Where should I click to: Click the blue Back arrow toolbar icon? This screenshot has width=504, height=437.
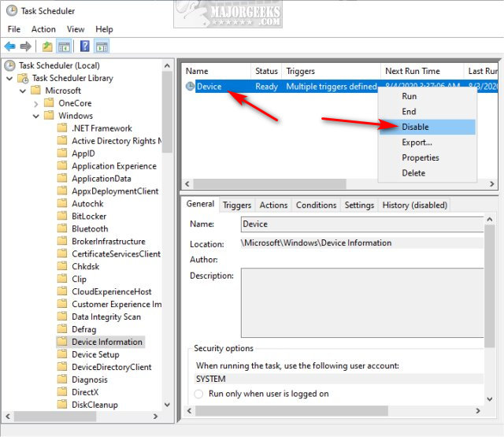tap(10, 46)
